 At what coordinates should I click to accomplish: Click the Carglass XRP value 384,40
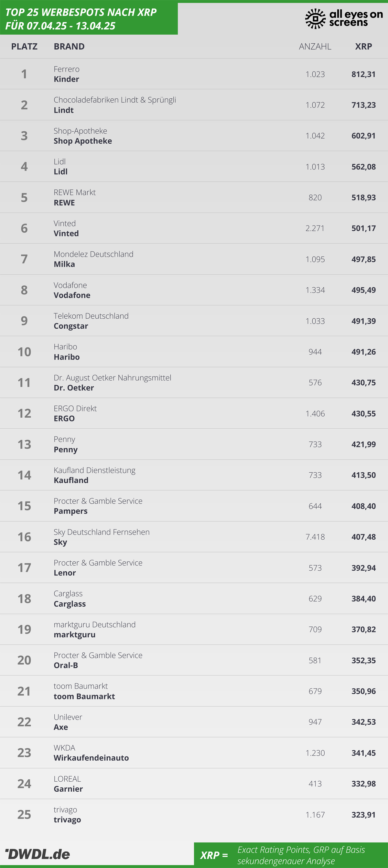[363, 599]
